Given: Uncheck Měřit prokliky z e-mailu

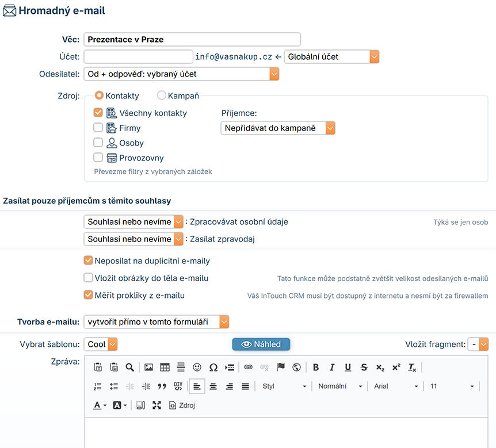Looking at the screenshot, I should coord(88,294).
